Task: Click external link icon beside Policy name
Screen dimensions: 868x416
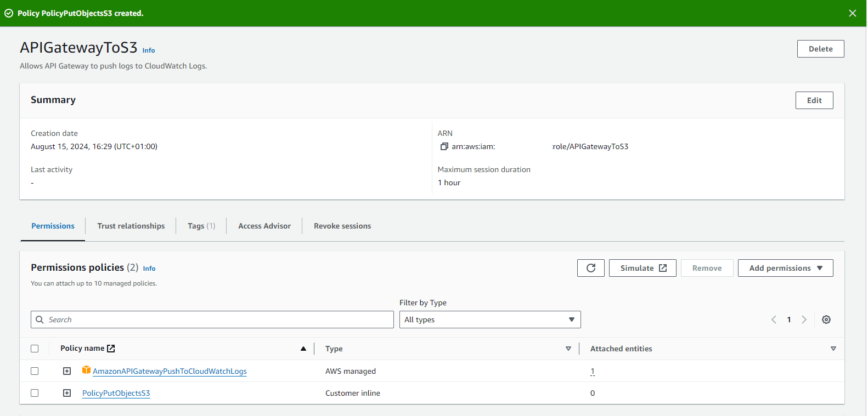Action: 111,349
